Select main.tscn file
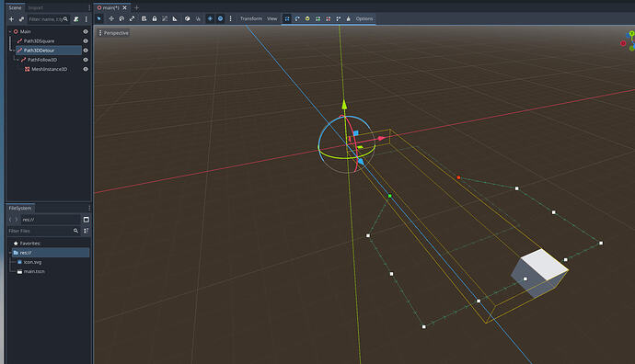The height and width of the screenshot is (364, 635). (34, 271)
